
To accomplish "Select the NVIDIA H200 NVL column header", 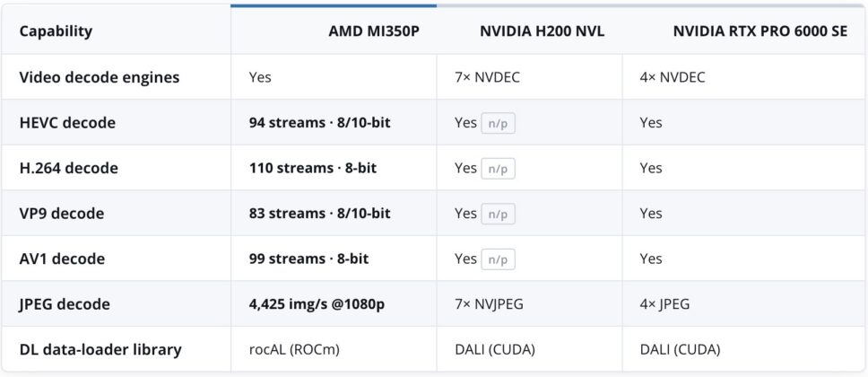I will (542, 31).
